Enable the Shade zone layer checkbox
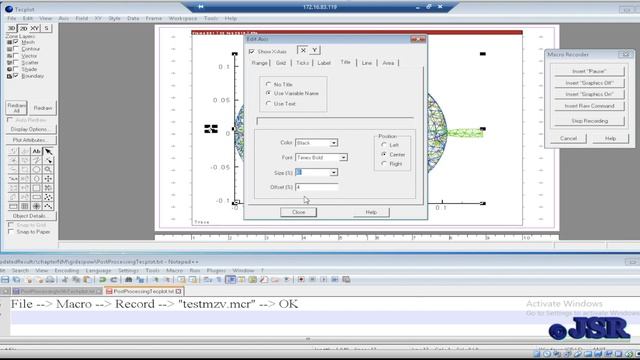This screenshot has height=360, width=640. (16, 69)
